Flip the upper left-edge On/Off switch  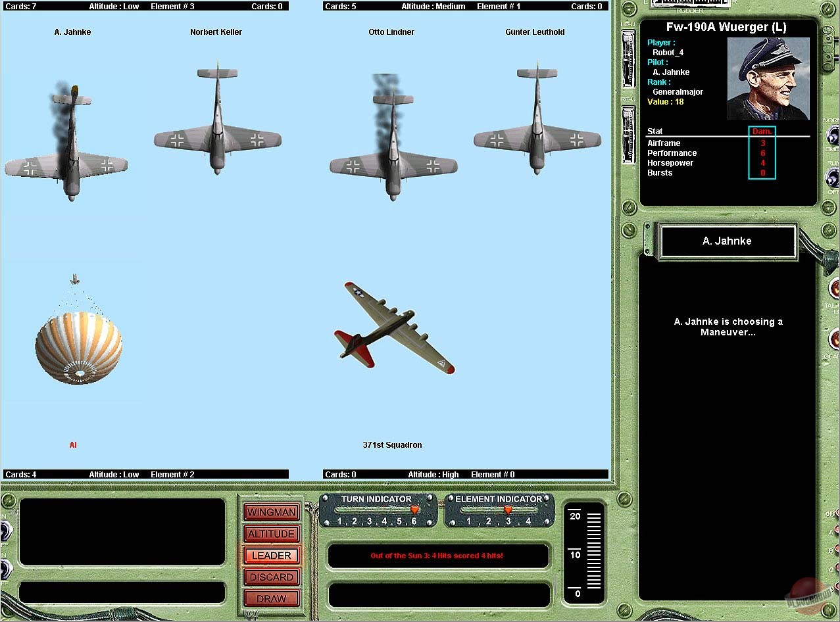(x=4, y=531)
